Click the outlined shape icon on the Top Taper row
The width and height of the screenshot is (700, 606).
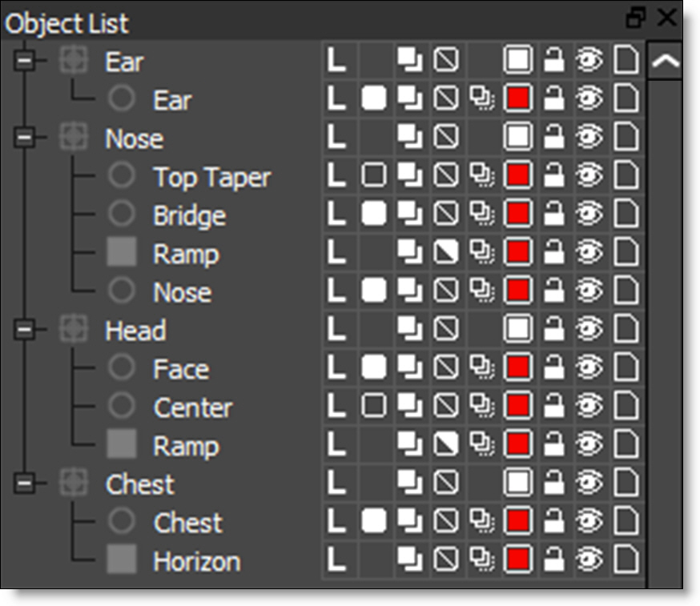point(374,175)
